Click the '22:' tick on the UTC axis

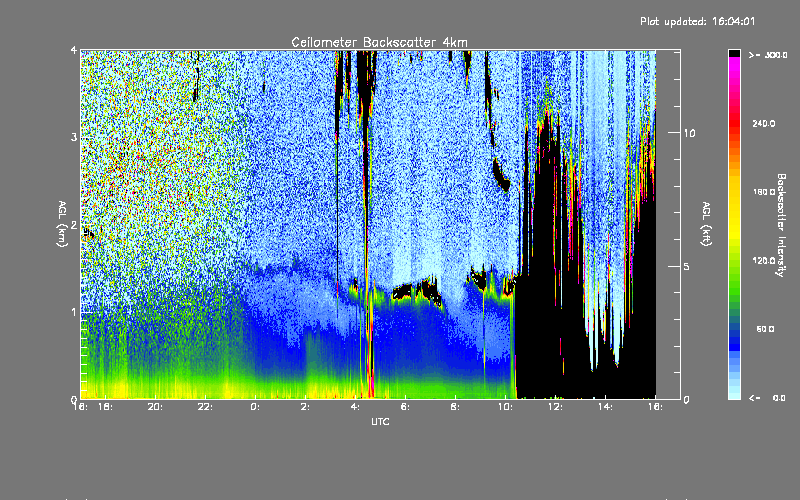pyautogui.click(x=206, y=407)
